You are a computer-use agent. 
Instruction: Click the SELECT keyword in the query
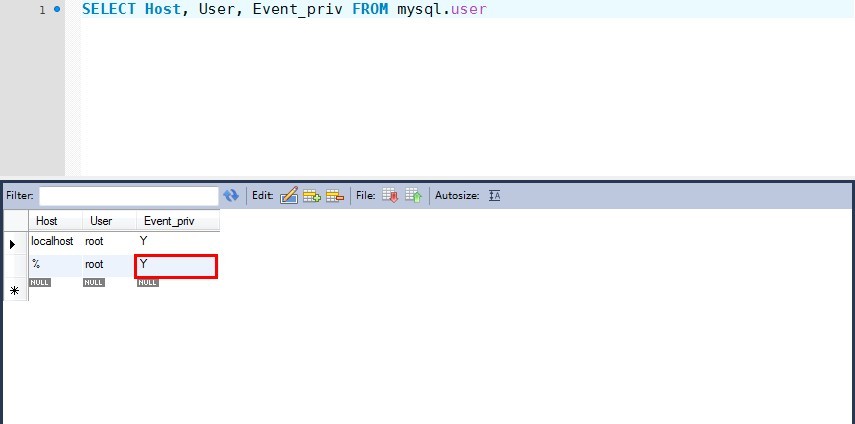(x=109, y=9)
